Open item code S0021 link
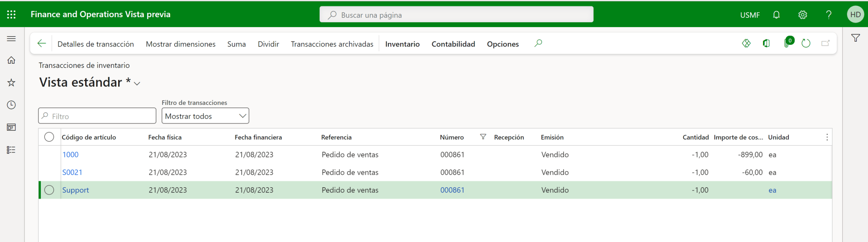The image size is (868, 242). coord(72,172)
